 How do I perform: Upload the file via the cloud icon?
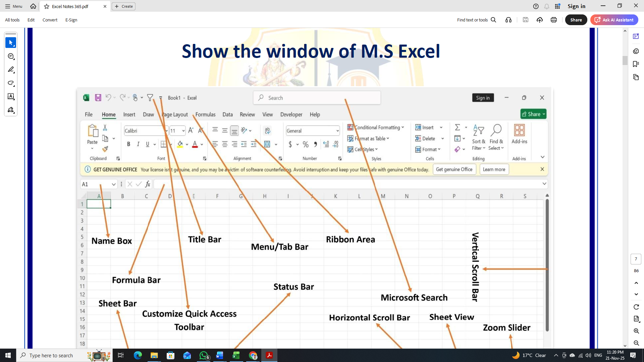coord(540,20)
